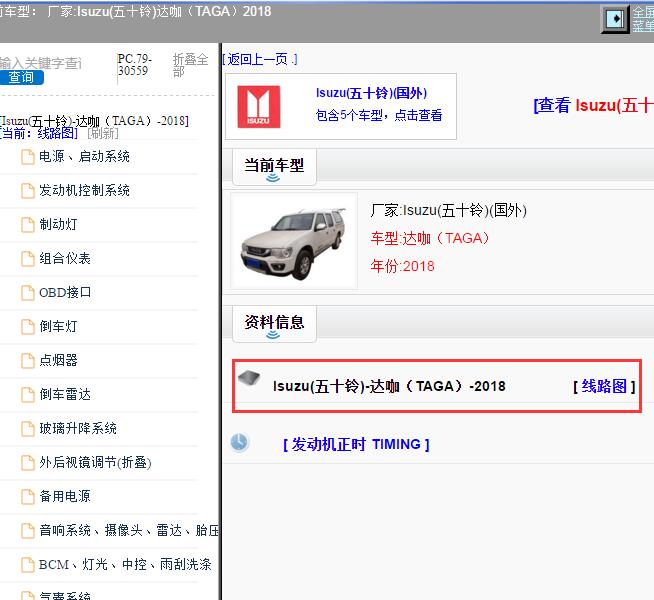Open the 查看 Isuzu link at right
This screenshot has height=600, width=654.
(x=593, y=105)
